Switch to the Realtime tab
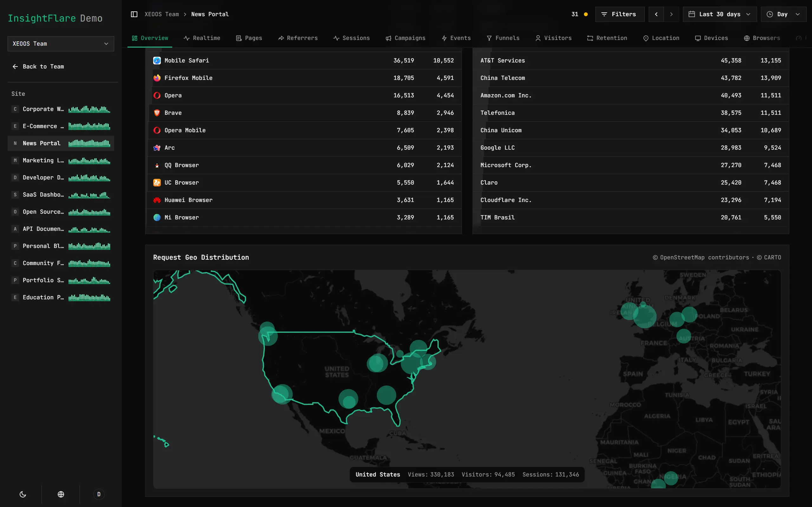 click(x=202, y=38)
